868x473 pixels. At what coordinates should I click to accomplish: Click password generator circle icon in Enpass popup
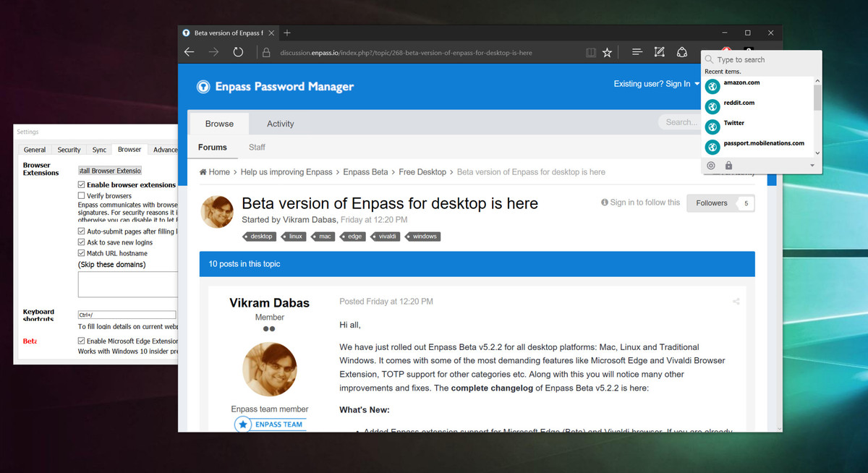pos(711,166)
